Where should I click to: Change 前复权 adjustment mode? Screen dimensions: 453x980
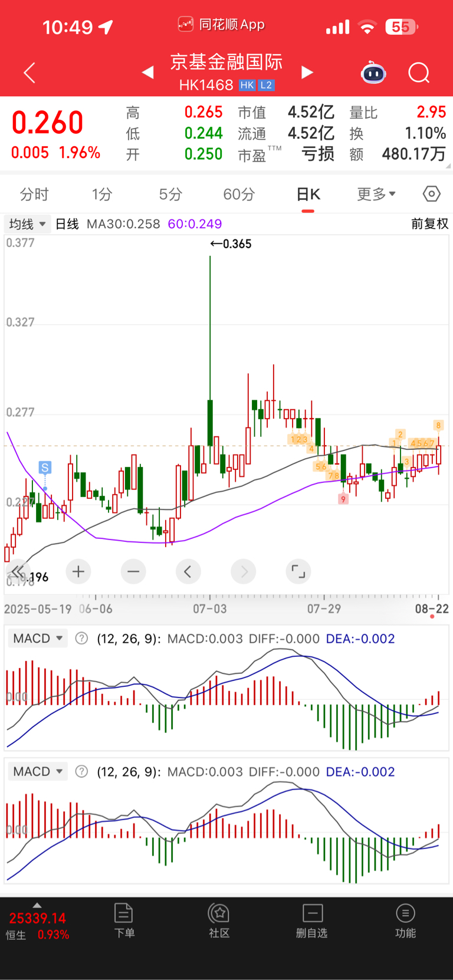click(x=430, y=224)
